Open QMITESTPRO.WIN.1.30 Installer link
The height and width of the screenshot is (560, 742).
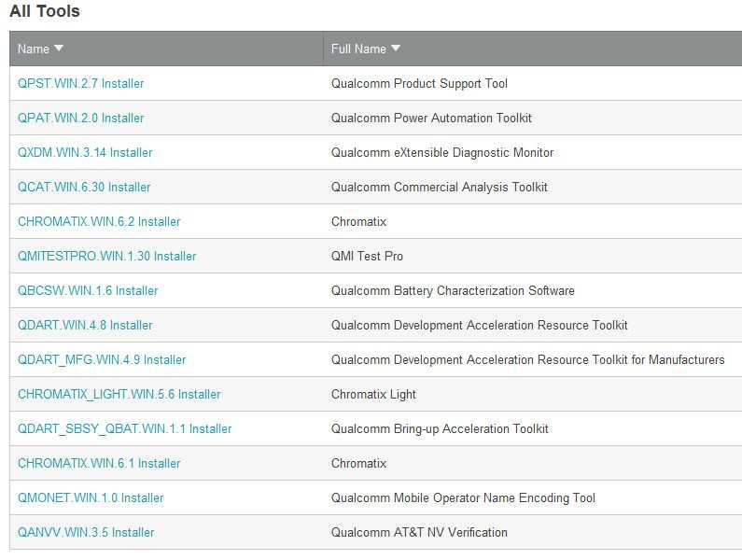106,256
